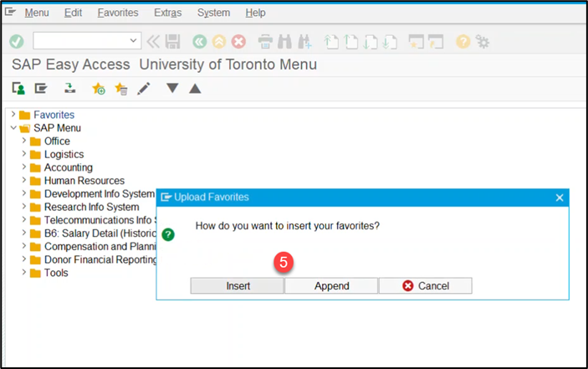Click the SAP Business Workplace icon
Image resolution: width=588 pixels, height=369 pixels.
pos(69,89)
